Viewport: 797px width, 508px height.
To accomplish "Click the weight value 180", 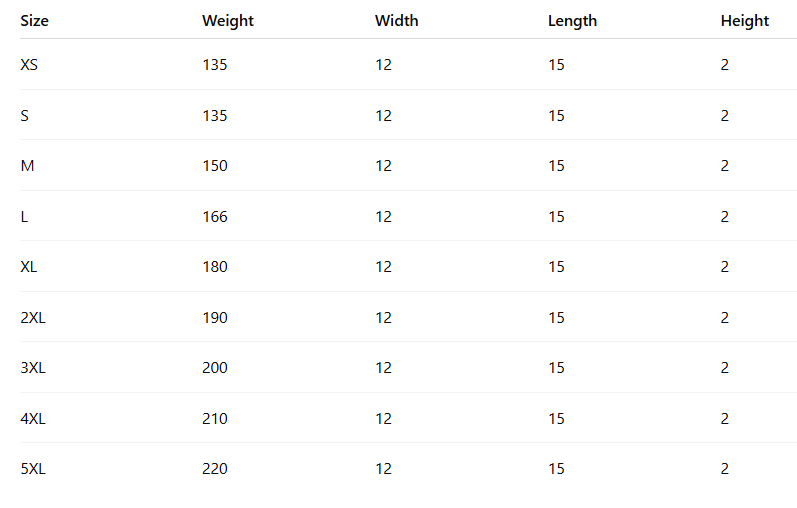I will [215, 267].
